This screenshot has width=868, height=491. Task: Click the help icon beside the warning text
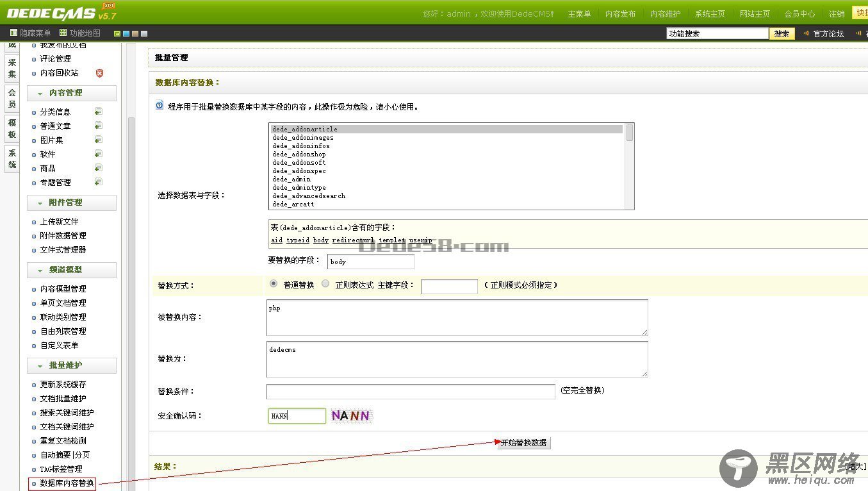pyautogui.click(x=160, y=106)
